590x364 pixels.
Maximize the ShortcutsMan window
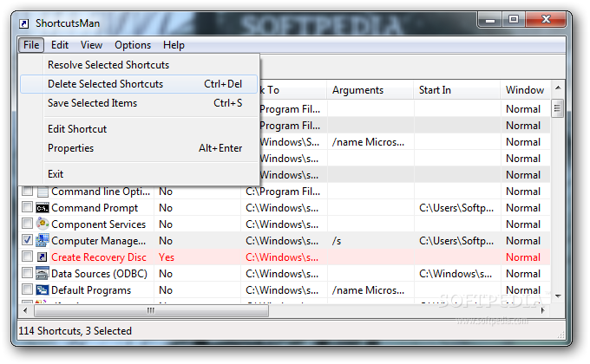click(x=514, y=20)
